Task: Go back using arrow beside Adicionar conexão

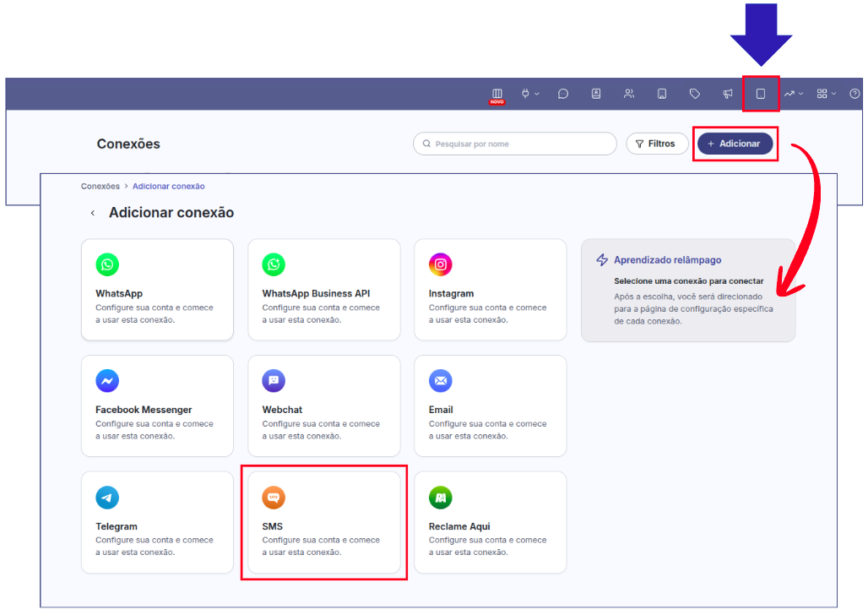Action: (x=93, y=213)
